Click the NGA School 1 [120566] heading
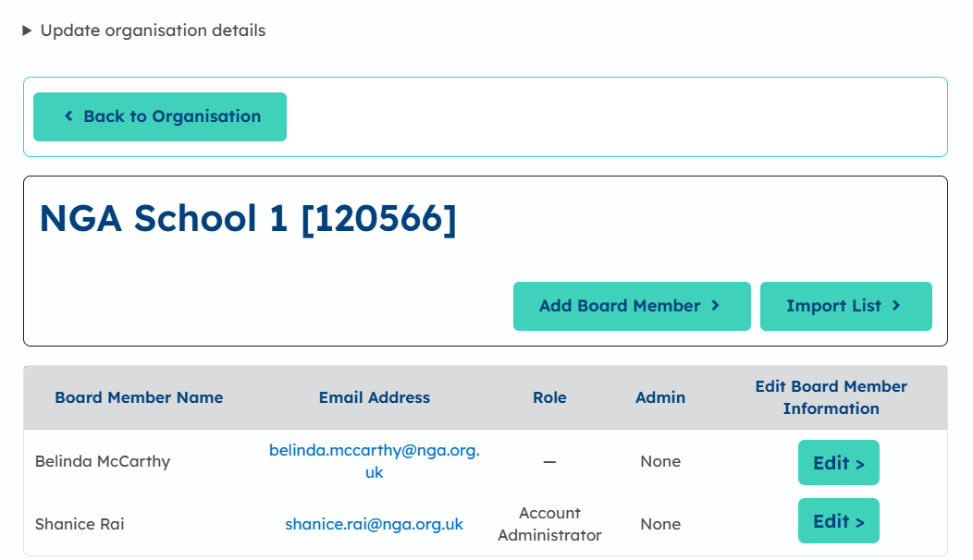This screenshot has width=973, height=560. pyautogui.click(x=248, y=218)
